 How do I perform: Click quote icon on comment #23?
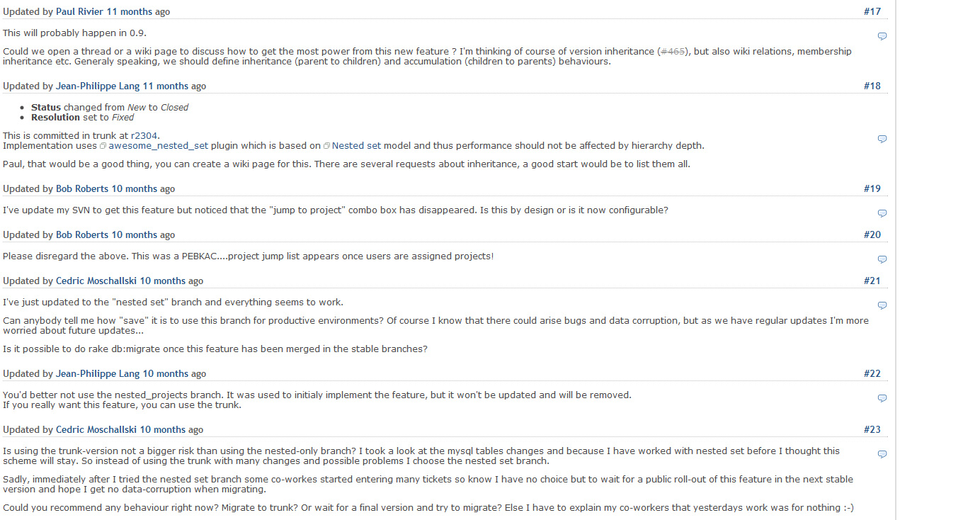click(882, 454)
